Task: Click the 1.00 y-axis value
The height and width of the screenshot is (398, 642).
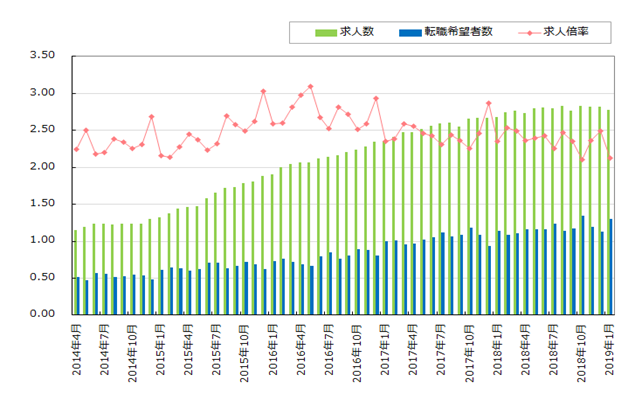Action: click(x=42, y=240)
